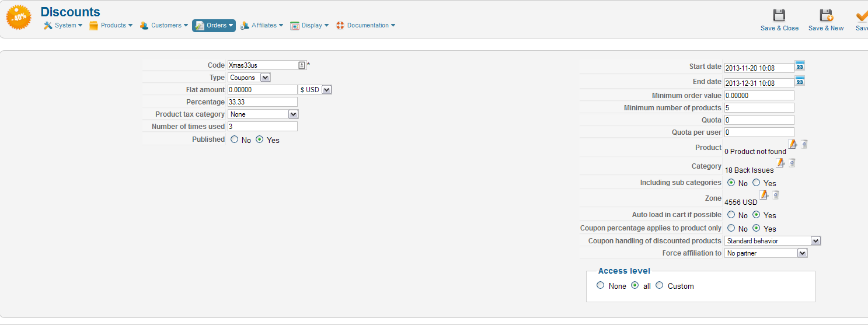868x325 pixels.
Task: Open the currency dropdown showing $ USD
Action: coord(315,90)
